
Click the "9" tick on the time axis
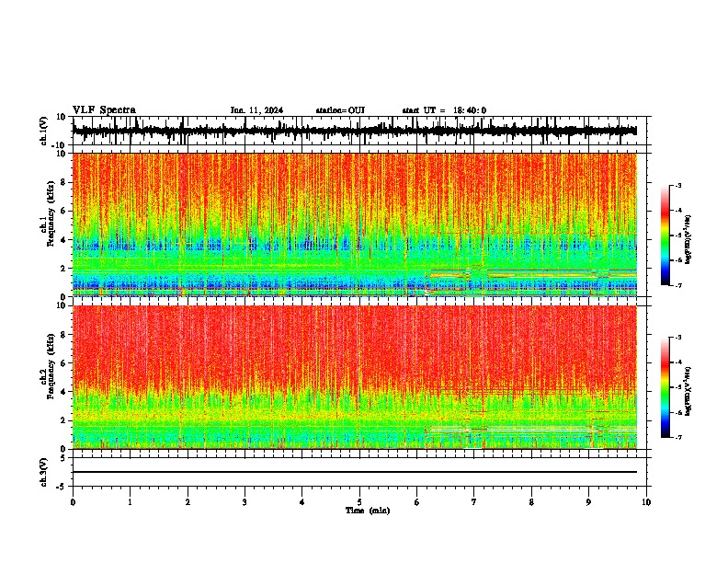(x=588, y=502)
